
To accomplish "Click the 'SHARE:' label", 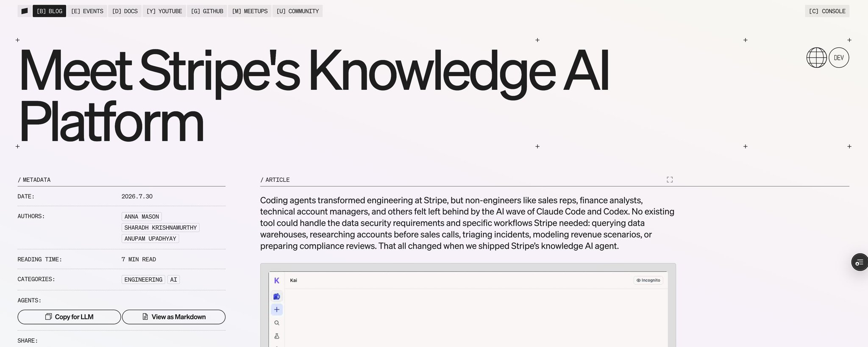I will pos(28,341).
